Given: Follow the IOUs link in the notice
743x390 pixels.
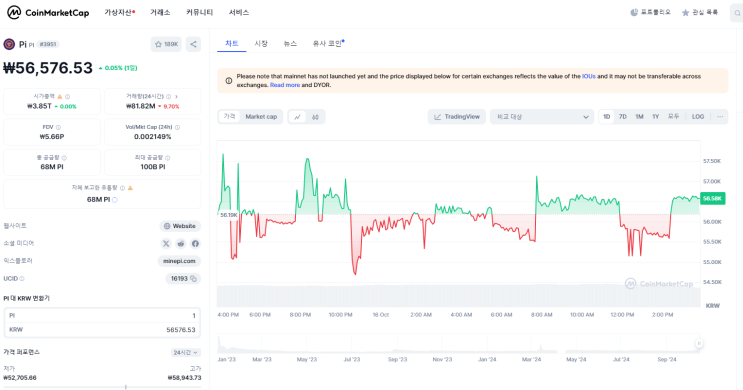Looking at the screenshot, I should [589, 76].
